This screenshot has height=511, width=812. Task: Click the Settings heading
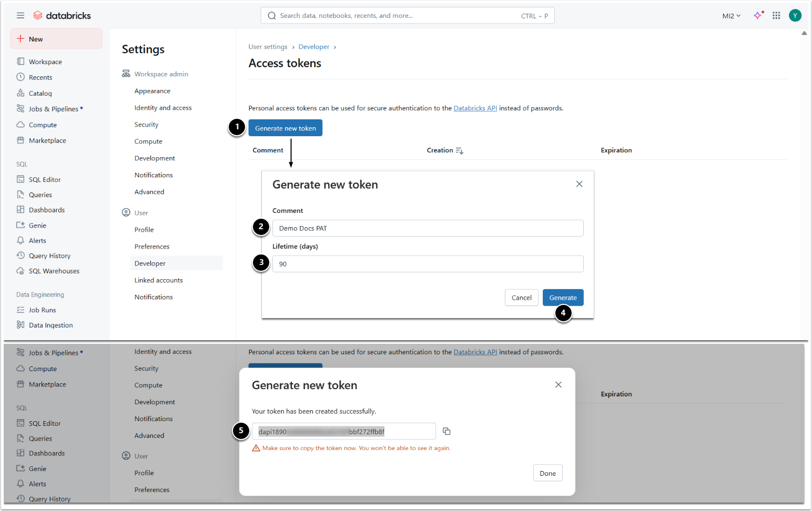pyautogui.click(x=143, y=49)
